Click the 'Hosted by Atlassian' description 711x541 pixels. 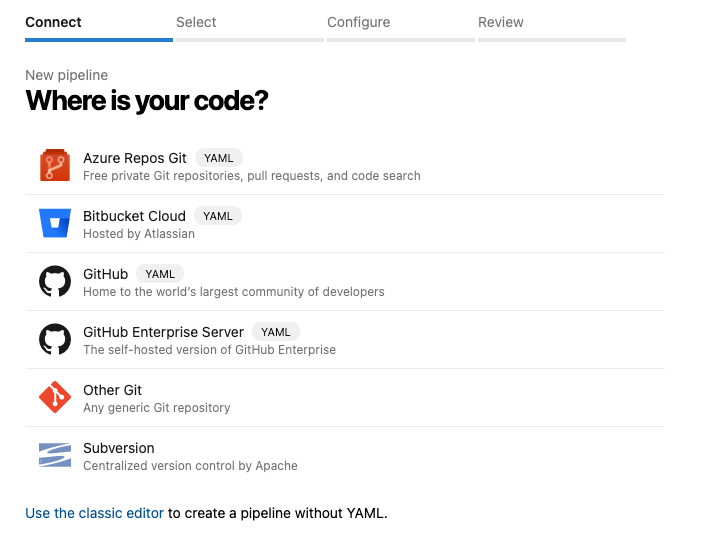tap(139, 234)
